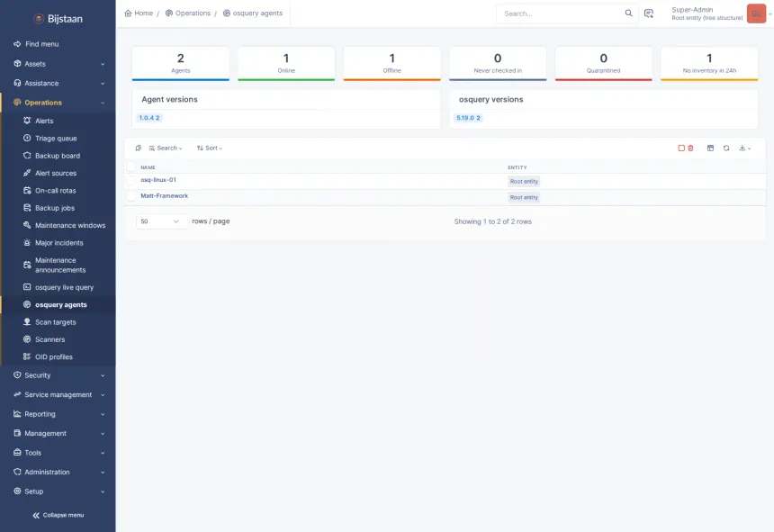The height and width of the screenshot is (532, 774).
Task: Click the Super-Admin avatar
Action: pos(756,14)
